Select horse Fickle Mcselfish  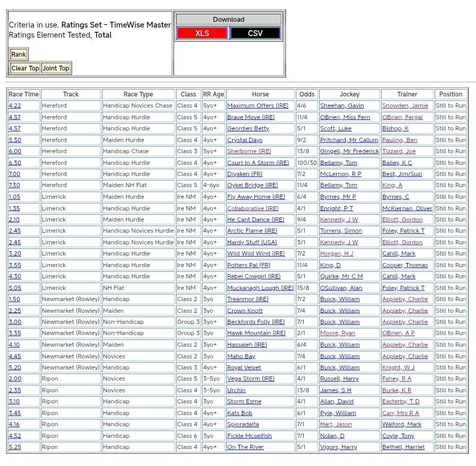click(x=249, y=436)
